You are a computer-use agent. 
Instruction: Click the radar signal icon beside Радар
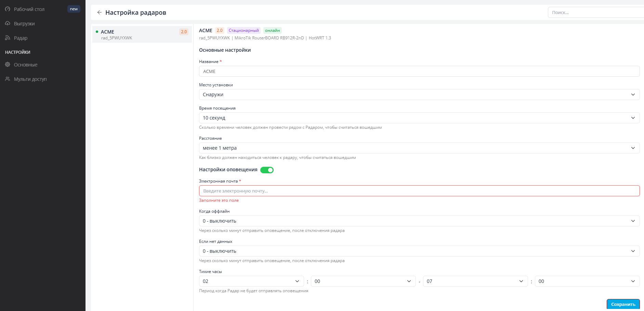click(x=8, y=38)
